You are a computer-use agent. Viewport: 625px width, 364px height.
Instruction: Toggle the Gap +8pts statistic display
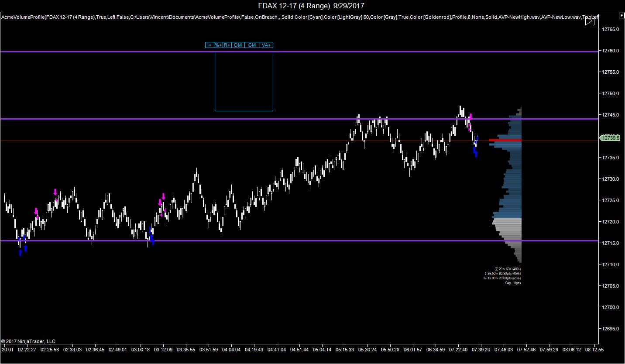514,283
